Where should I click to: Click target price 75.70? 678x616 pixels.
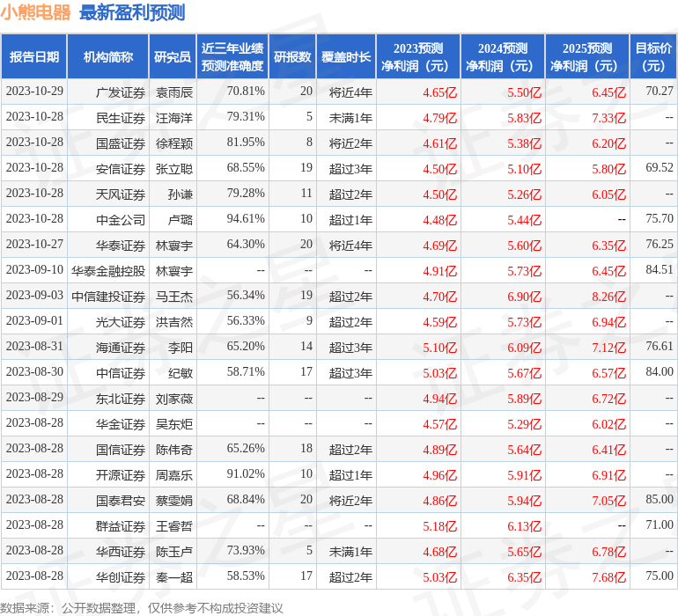[x=660, y=219]
